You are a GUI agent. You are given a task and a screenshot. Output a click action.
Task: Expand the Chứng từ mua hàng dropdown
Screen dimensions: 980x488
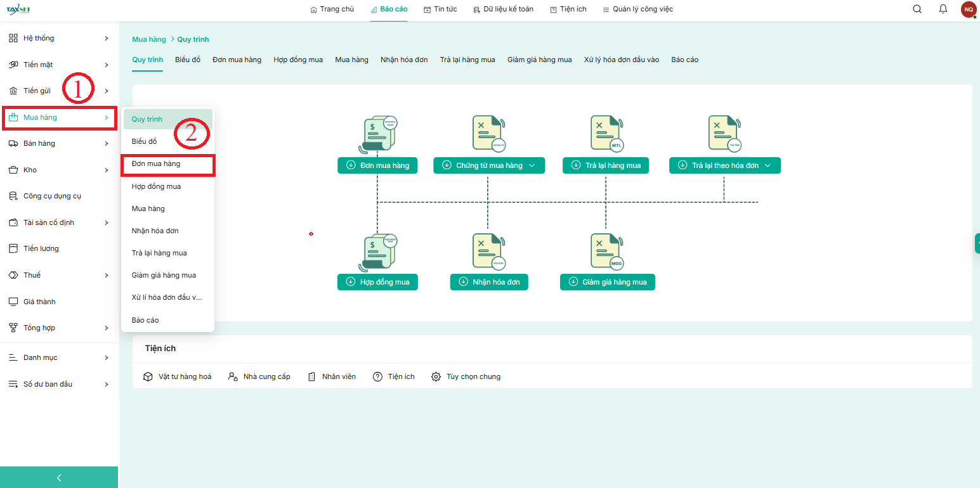point(532,165)
